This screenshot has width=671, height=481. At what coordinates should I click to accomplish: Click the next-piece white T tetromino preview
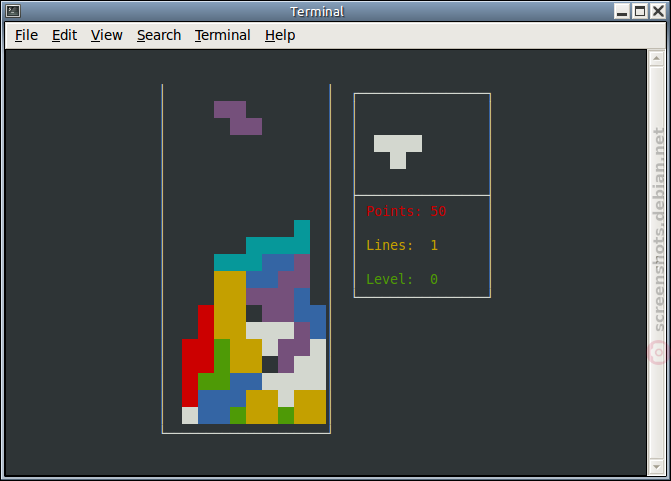[398, 152]
